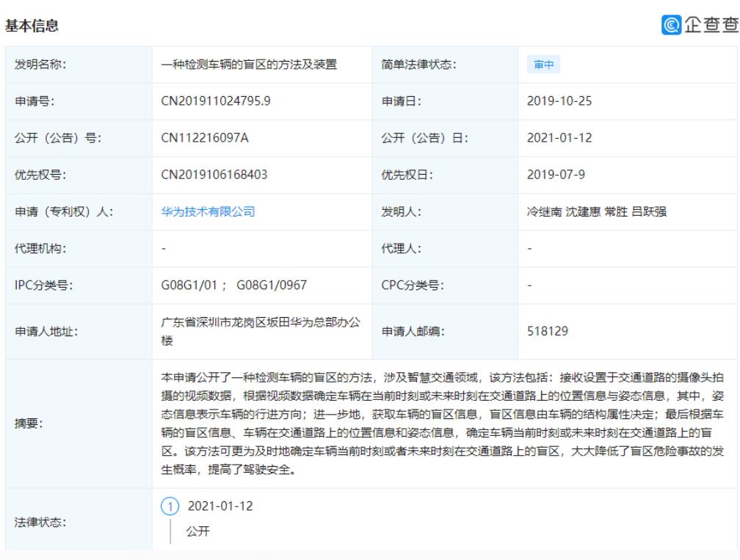Select application number CN201911024795.9

coord(216,101)
